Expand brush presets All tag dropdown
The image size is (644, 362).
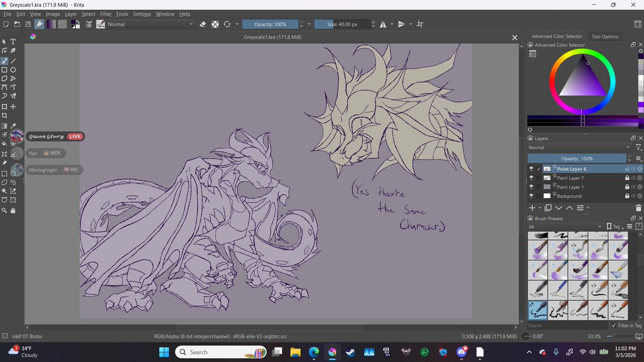coord(566,227)
